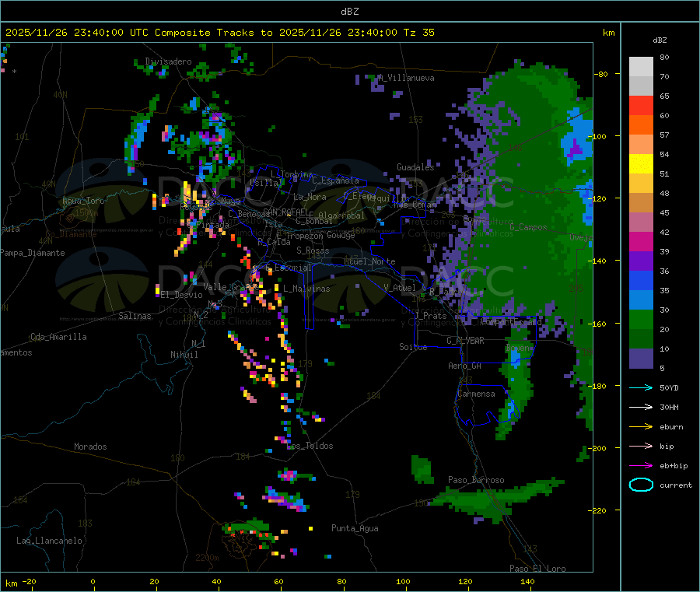The width and height of the screenshot is (700, 592).
Task: Click the 'Salinas' map label
Action: (135, 316)
